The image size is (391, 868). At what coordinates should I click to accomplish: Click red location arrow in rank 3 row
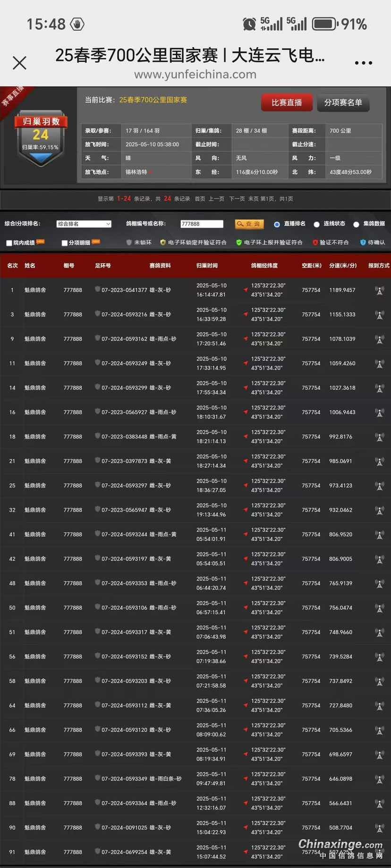click(246, 314)
